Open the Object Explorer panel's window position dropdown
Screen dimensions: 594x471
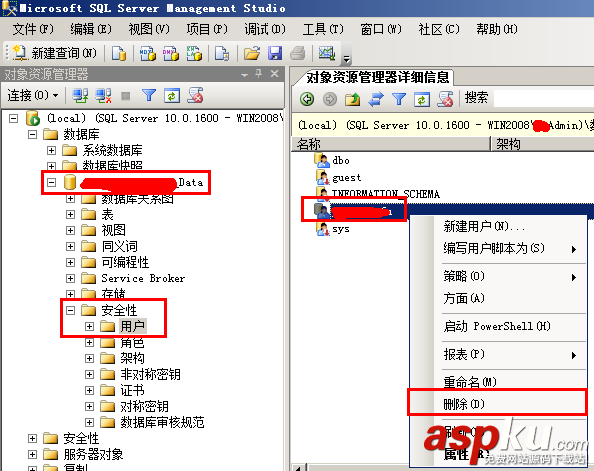(244, 75)
